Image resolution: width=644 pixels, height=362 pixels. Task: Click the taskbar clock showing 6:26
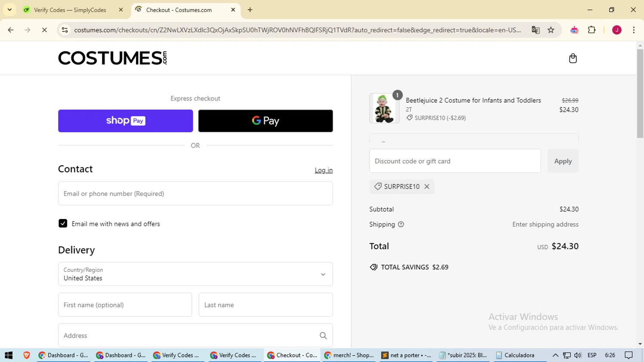(x=610, y=355)
